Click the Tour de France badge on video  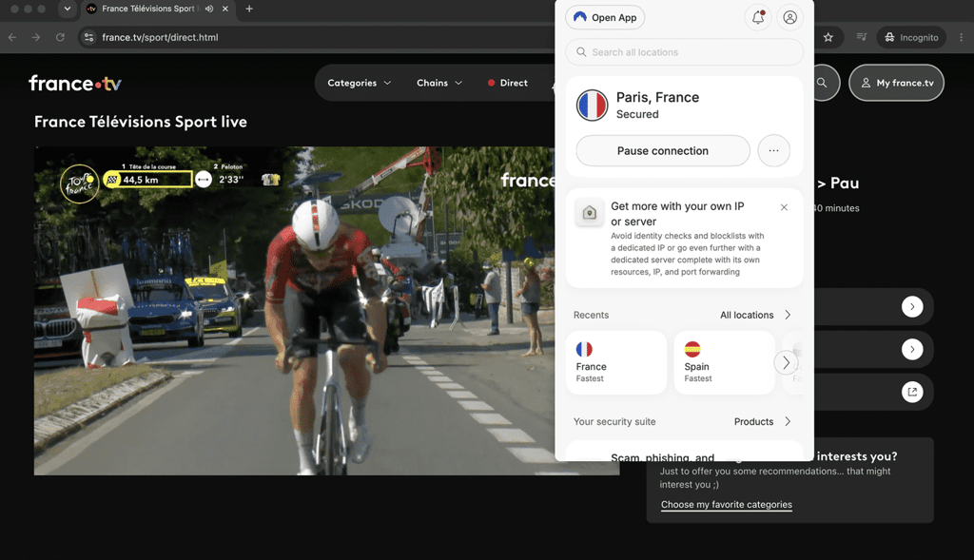pos(80,183)
